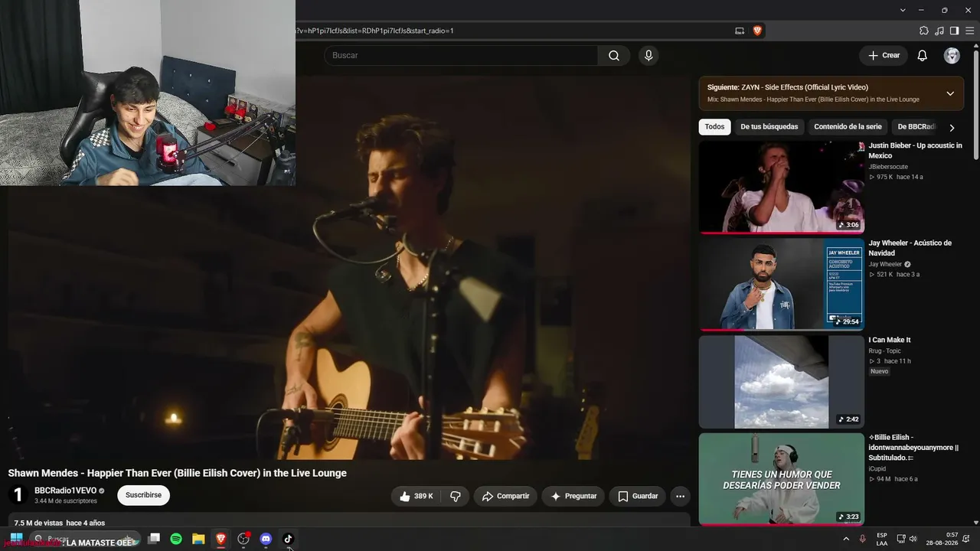Click the tray microphone-in-use icon

click(863, 539)
